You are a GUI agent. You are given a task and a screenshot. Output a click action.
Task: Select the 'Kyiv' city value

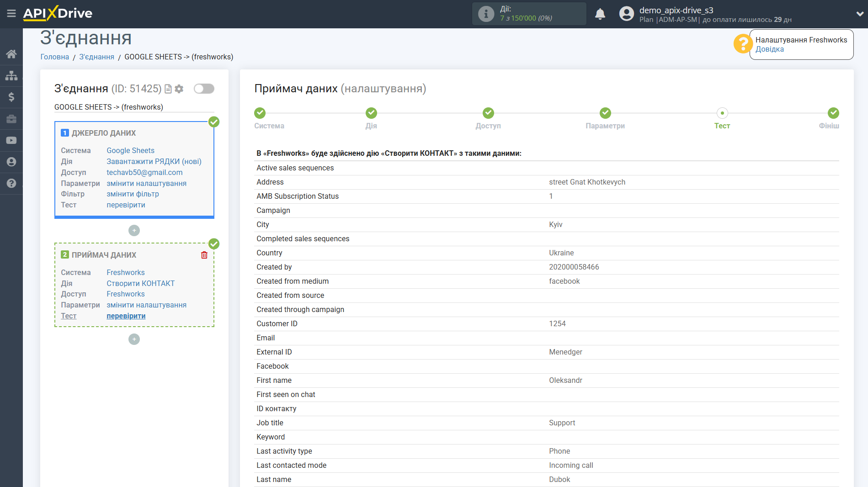[x=555, y=224]
